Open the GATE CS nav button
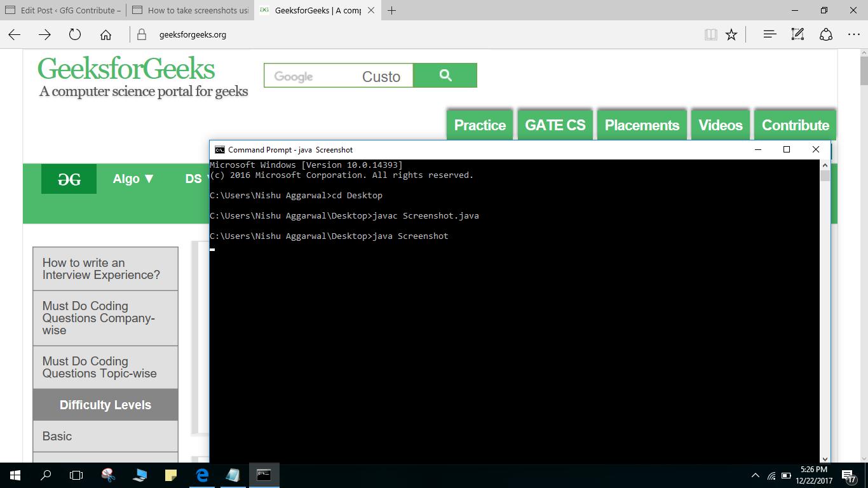Viewport: 868px width, 488px height. click(555, 125)
